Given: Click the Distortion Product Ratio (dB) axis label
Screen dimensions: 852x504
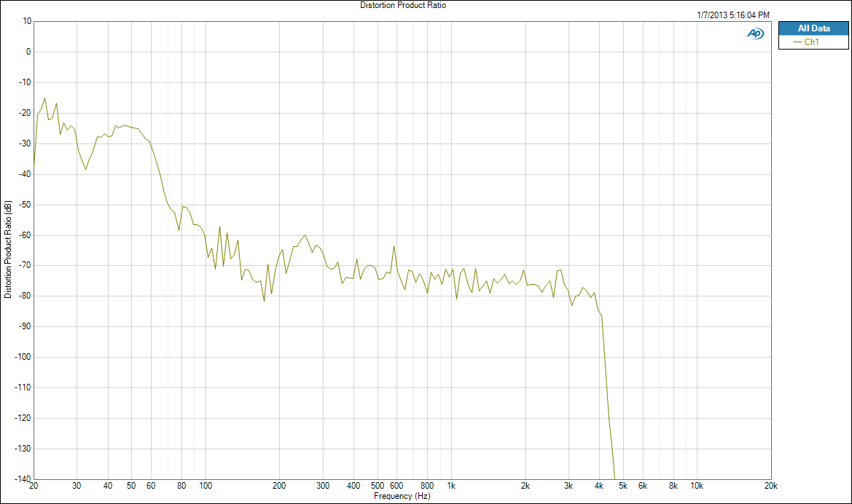Looking at the screenshot, I should 7,249.
